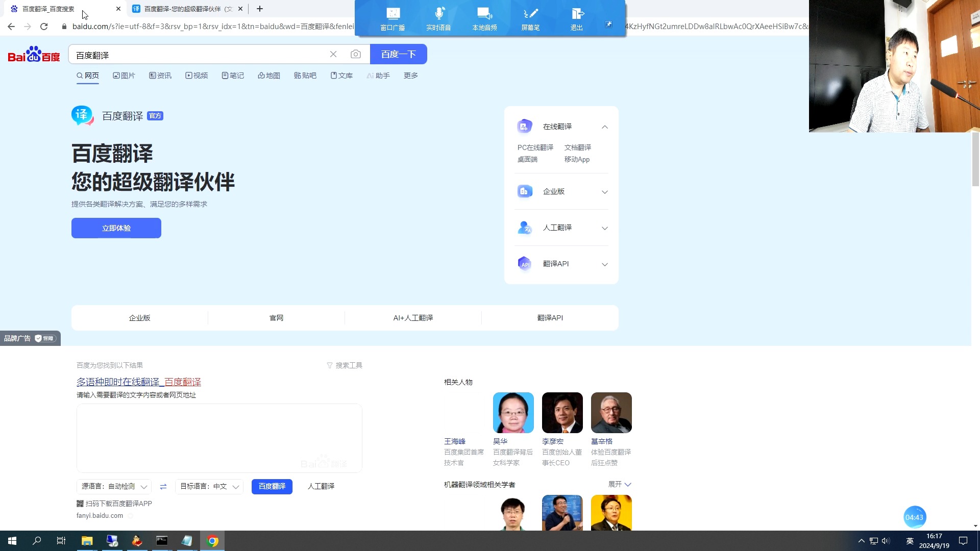Open the 多语种即时在线翻译_百度翻译 result link
This screenshot has width=980, height=551.
tap(139, 382)
